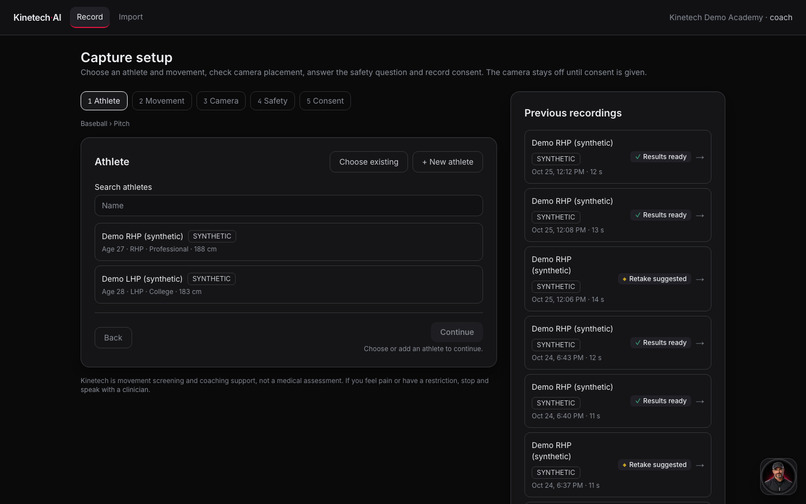Go to step 4 Safety

(x=272, y=101)
